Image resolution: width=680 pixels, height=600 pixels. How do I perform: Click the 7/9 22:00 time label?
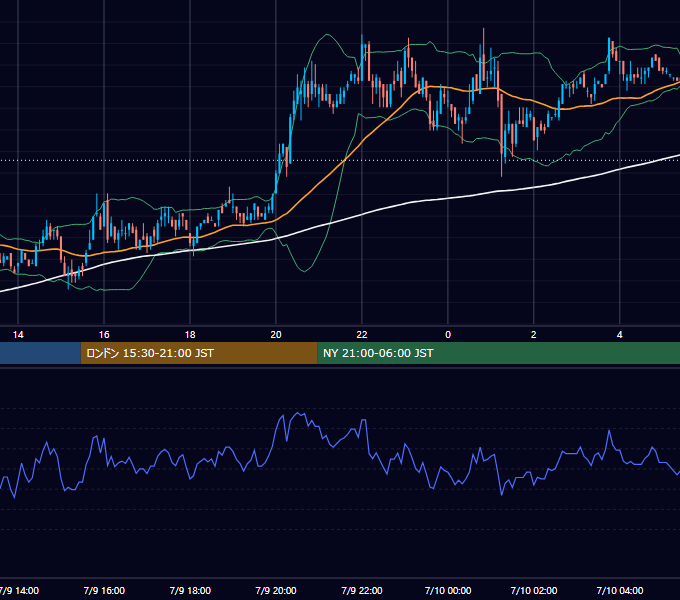[362, 590]
